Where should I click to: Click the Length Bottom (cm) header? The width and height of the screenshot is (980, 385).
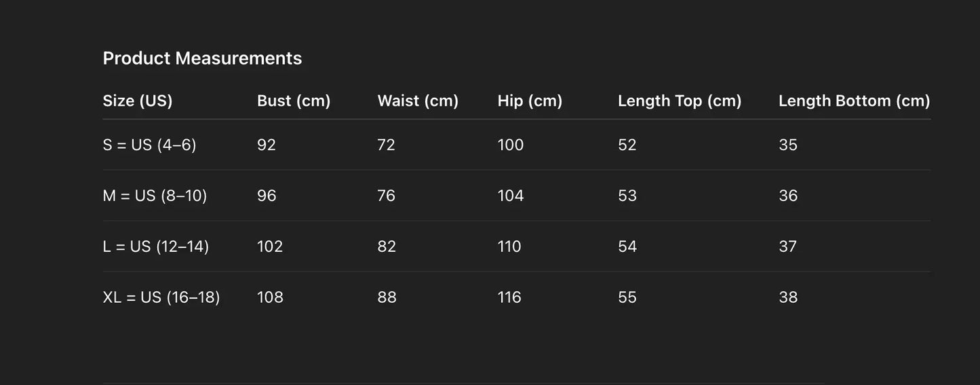(x=854, y=101)
